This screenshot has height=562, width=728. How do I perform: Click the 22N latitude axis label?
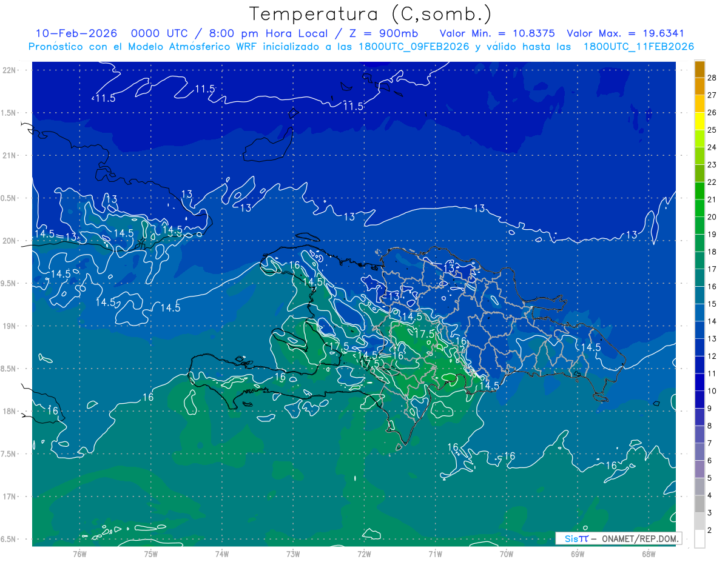point(10,70)
